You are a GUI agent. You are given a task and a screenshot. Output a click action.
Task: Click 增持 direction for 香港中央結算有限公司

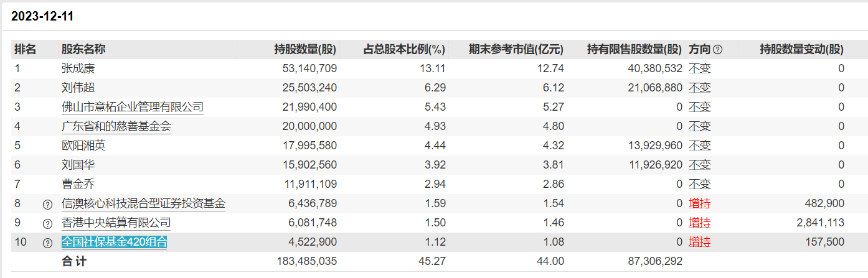coord(699,223)
